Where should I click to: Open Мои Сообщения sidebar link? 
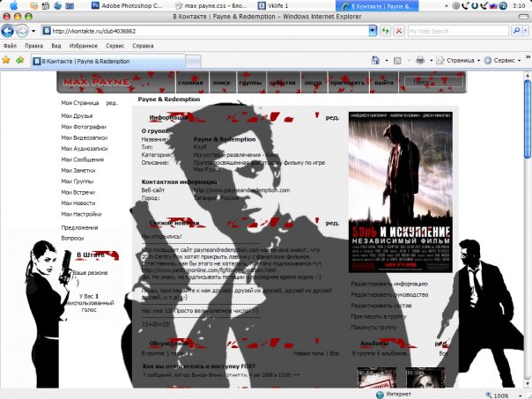pos(83,159)
